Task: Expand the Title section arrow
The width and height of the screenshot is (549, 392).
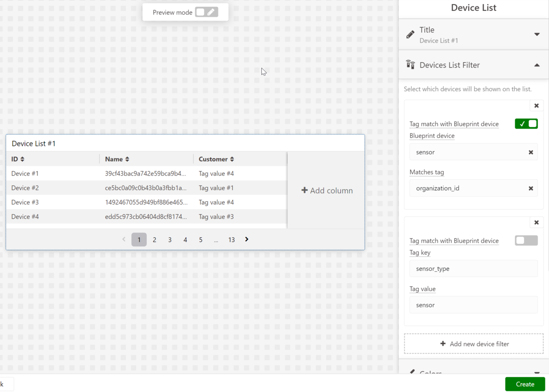Action: coord(537,34)
